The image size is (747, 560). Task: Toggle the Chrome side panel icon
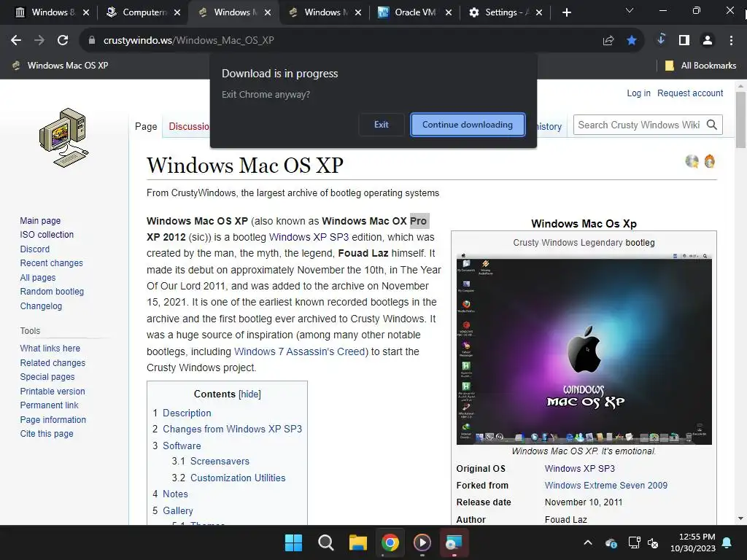(684, 41)
